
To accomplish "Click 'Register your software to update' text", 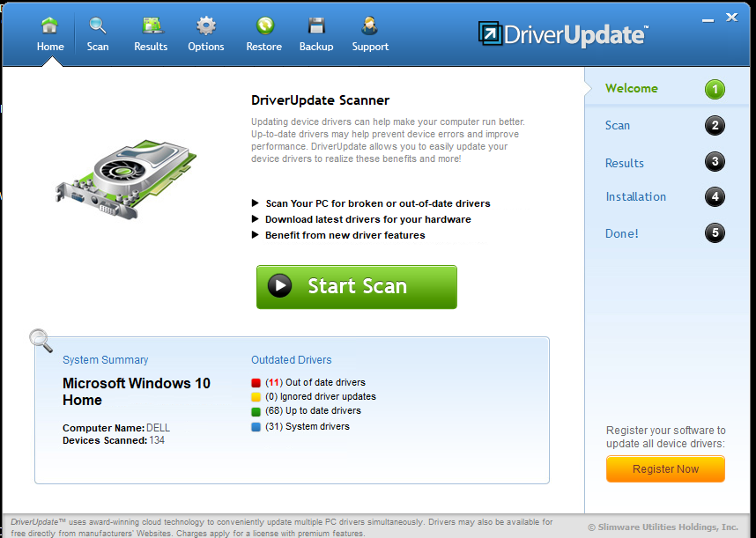I will coord(665,437).
